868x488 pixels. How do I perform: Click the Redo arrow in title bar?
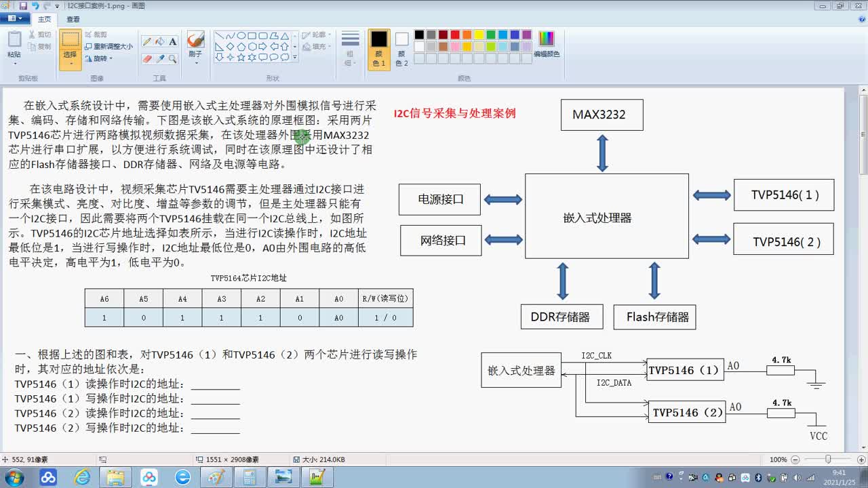[x=47, y=5]
